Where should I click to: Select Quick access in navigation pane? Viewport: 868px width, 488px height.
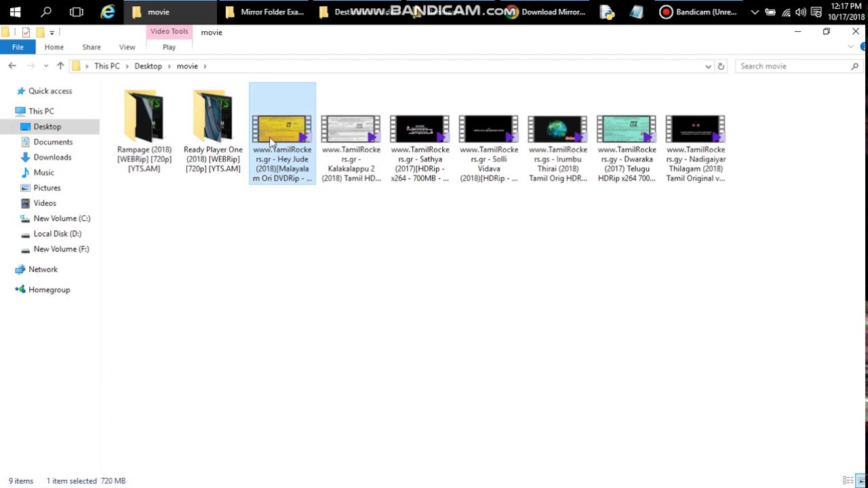coord(50,91)
